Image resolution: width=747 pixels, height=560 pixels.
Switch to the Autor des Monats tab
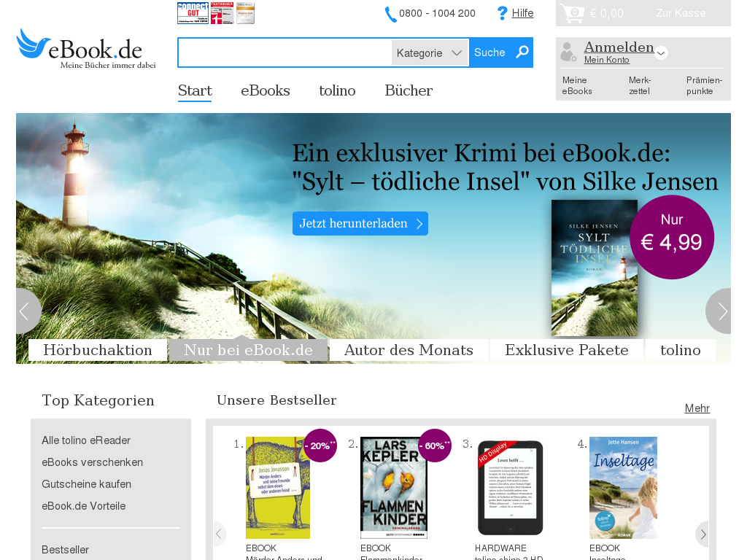coord(409,350)
